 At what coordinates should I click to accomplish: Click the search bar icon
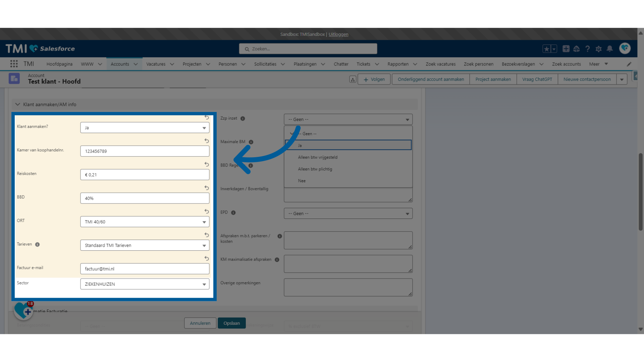247,49
